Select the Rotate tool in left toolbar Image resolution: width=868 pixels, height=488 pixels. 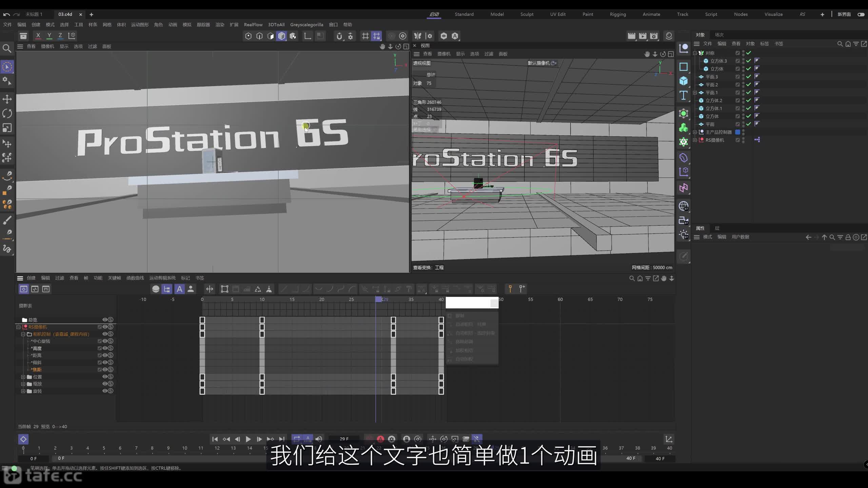pos(7,114)
